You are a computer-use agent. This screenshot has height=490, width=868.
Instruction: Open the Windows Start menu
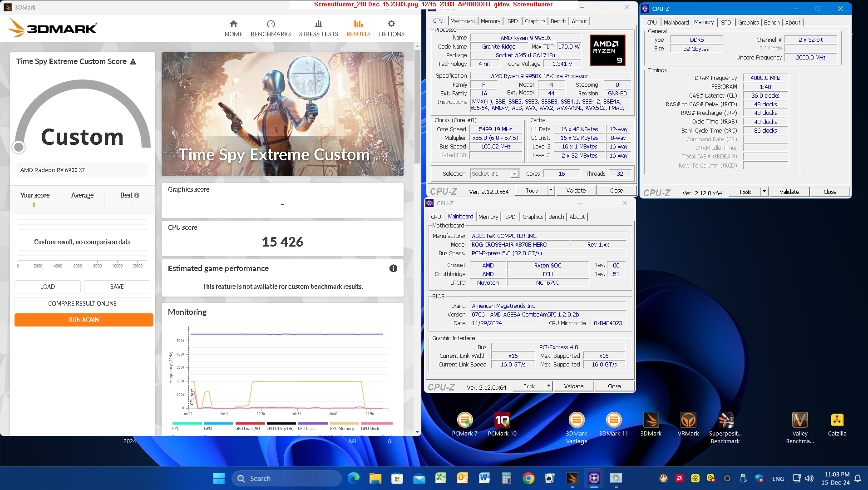click(219, 478)
